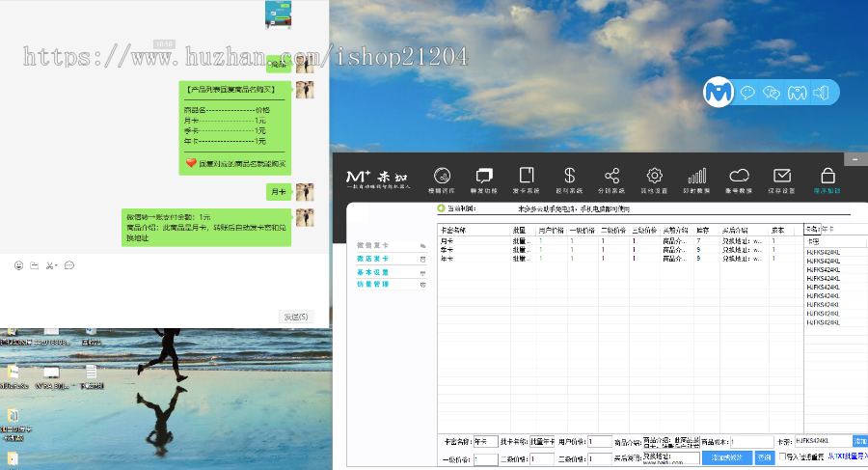The height and width of the screenshot is (470, 868).
Task: Click the bar chart signal icon
Action: (696, 176)
